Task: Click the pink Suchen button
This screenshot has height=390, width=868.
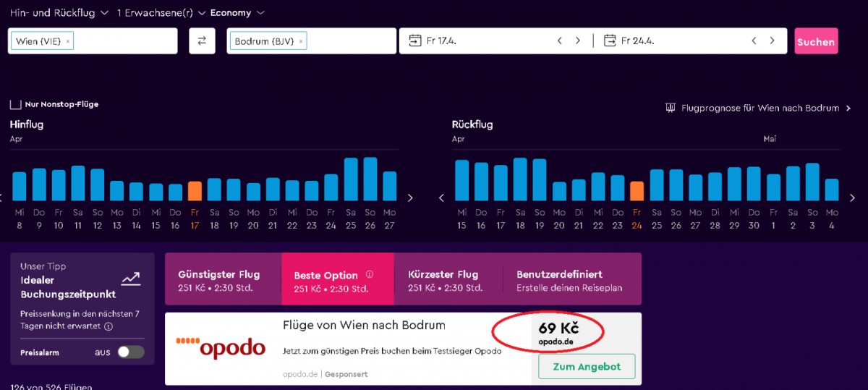Action: coord(815,42)
